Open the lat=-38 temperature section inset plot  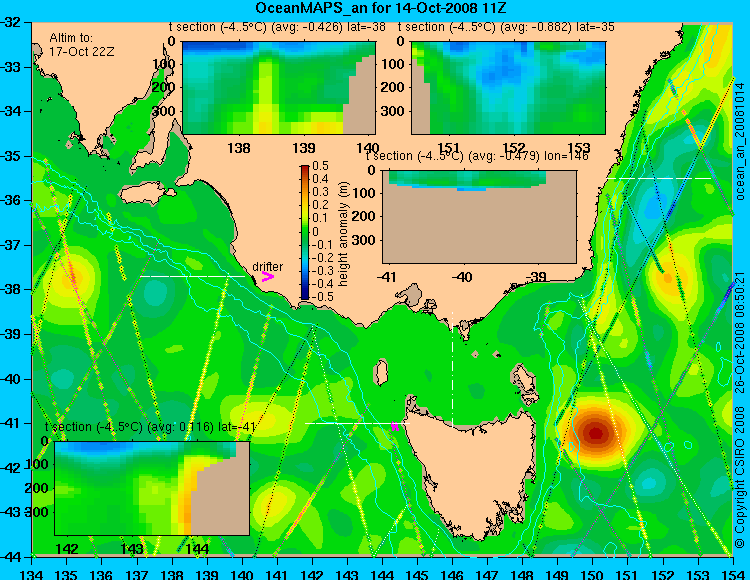[x=279, y=88]
